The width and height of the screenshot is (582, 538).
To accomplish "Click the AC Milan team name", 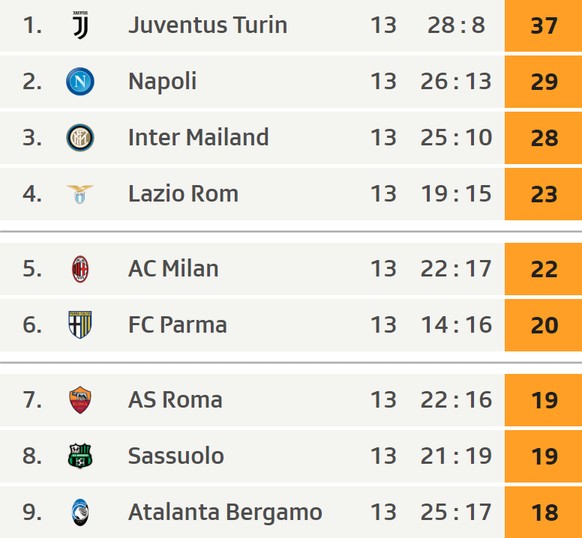I will click(x=173, y=268).
